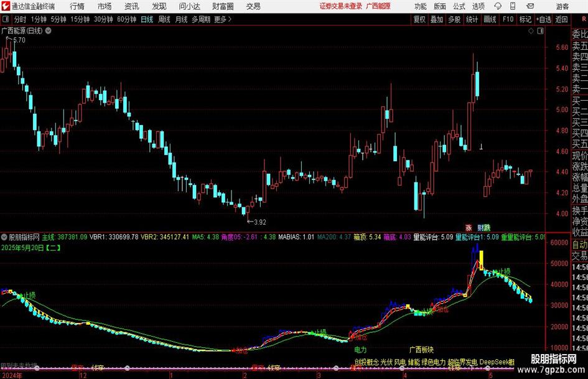Viewport: 588px width, 379px height.
Task: Add stock with the +自选 button
Action: (543, 19)
